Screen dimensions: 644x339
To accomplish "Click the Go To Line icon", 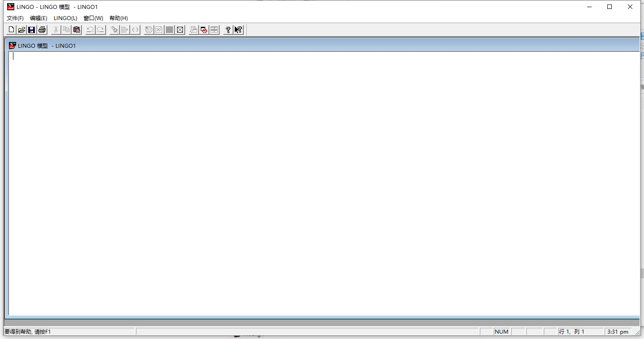I will click(125, 30).
